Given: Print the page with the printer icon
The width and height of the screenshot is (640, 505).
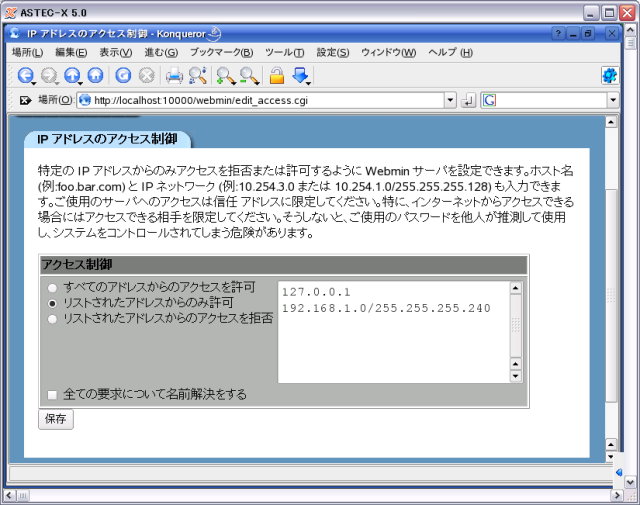Looking at the screenshot, I should click(x=174, y=75).
